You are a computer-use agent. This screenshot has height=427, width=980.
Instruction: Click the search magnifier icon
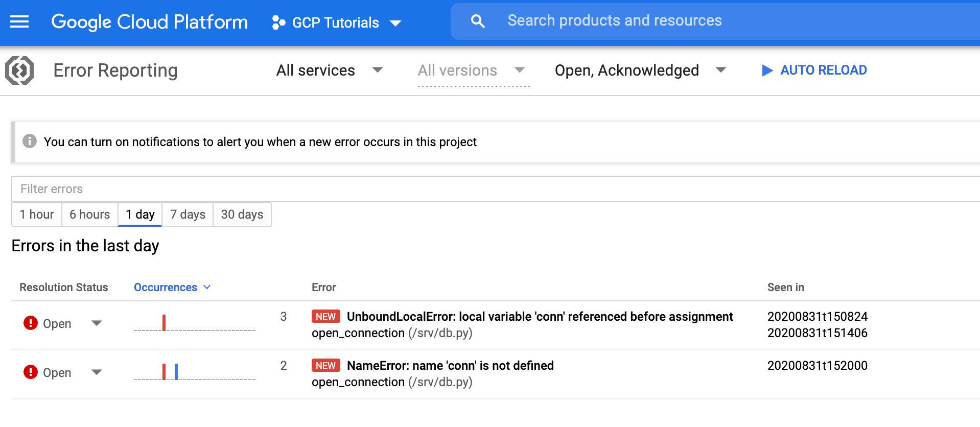(x=478, y=21)
